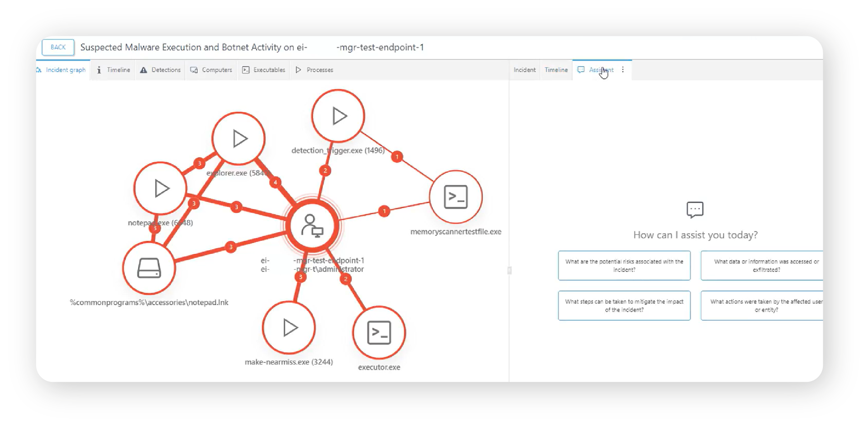
Task: Click the notepad.lnk drive file node
Action: click(x=149, y=268)
